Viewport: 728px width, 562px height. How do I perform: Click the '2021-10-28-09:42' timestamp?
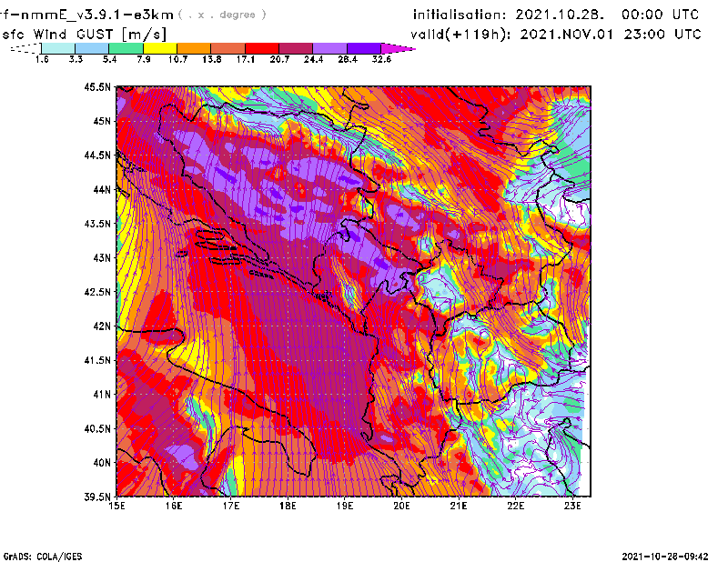click(665, 557)
